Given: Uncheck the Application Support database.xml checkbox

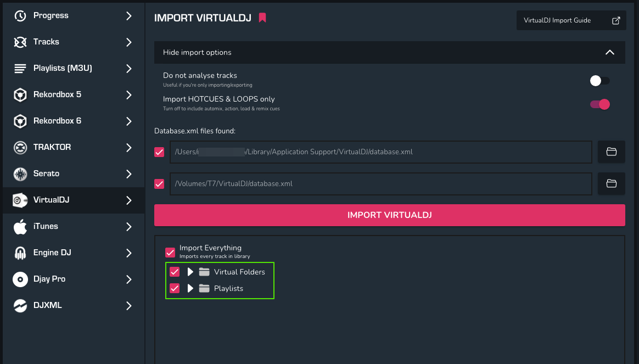Looking at the screenshot, I should pyautogui.click(x=159, y=152).
